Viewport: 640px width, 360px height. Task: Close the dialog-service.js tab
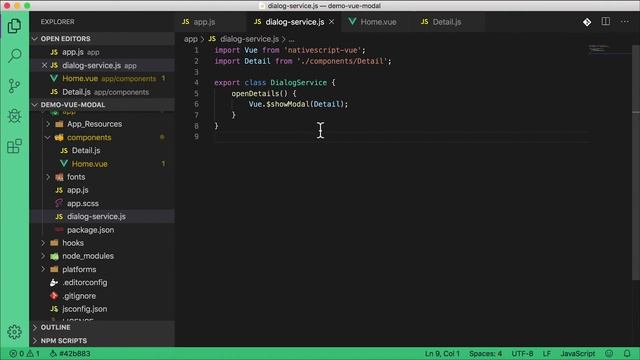(331, 22)
